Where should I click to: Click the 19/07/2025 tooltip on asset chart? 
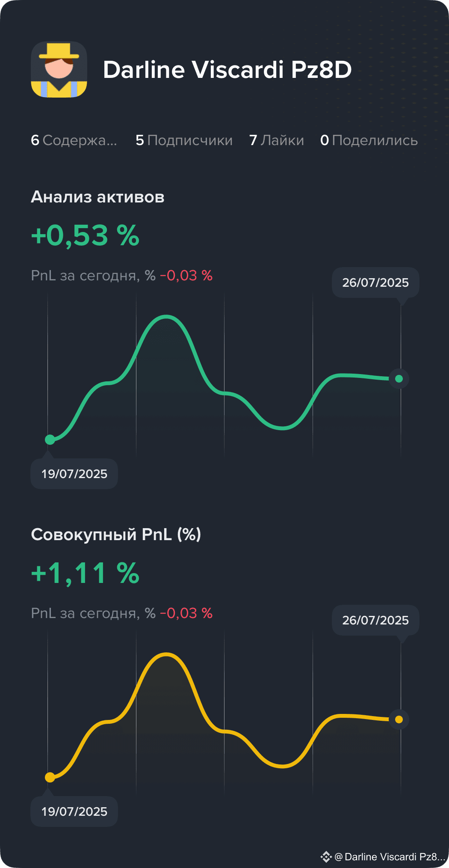[x=74, y=474]
